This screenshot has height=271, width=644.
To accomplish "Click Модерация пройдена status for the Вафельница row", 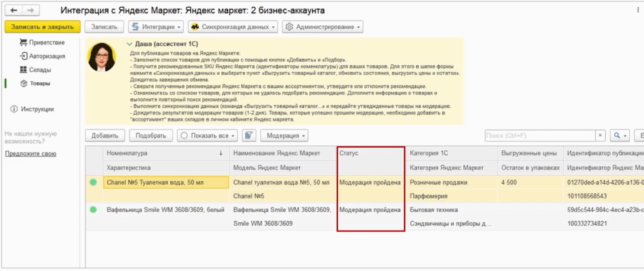I will pyautogui.click(x=370, y=210).
